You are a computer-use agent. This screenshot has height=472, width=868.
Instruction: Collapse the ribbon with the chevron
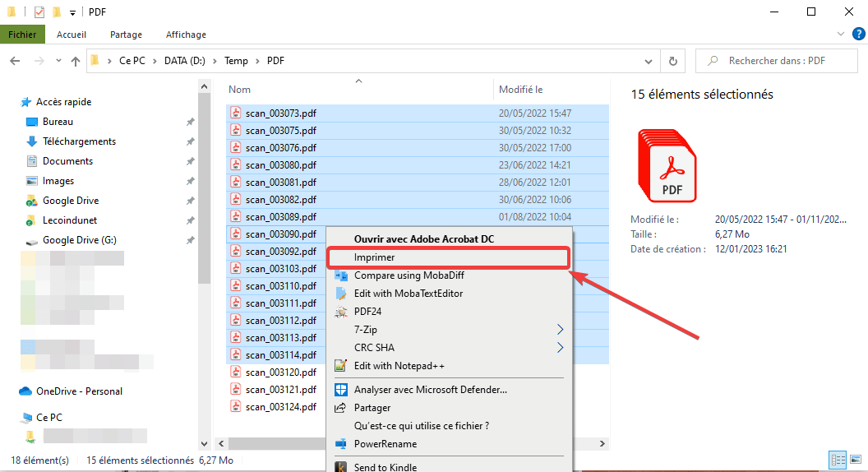point(840,34)
